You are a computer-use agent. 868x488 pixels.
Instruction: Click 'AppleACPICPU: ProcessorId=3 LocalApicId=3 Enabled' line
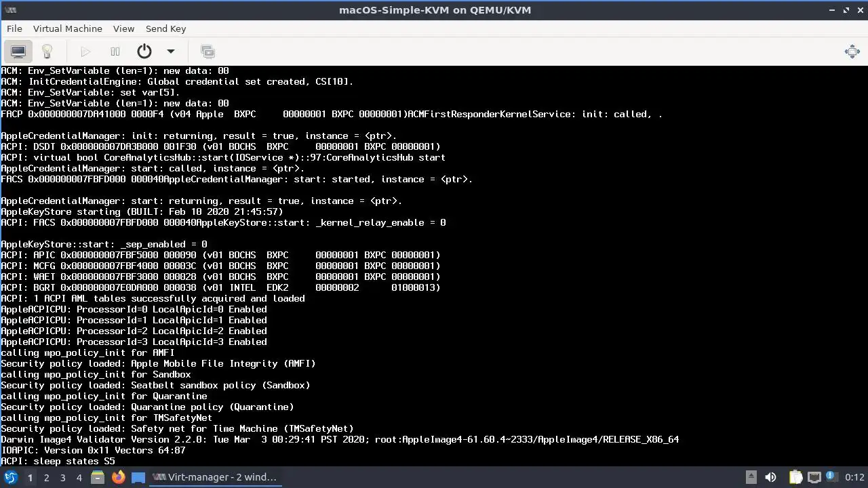click(134, 342)
